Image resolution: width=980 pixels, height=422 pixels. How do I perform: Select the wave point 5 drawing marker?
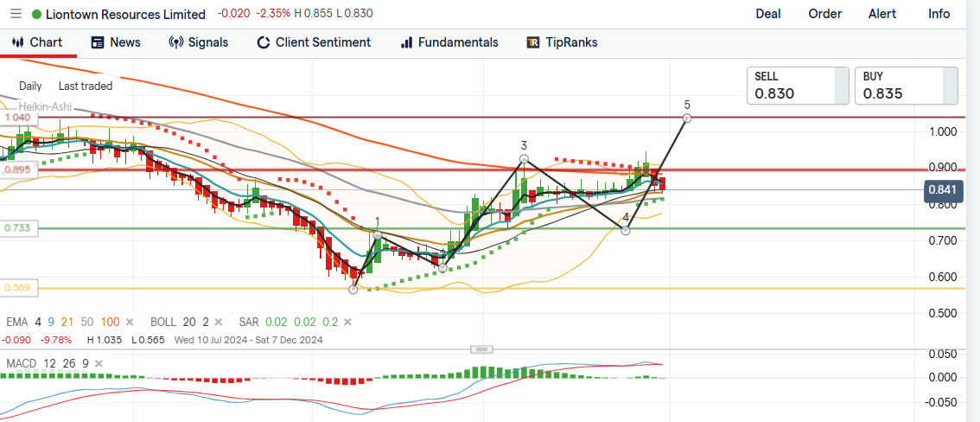coord(687,118)
